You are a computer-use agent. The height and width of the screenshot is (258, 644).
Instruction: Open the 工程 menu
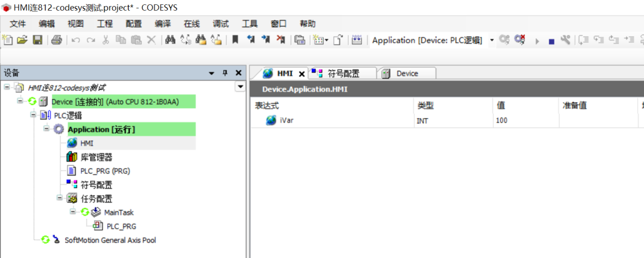(x=105, y=24)
